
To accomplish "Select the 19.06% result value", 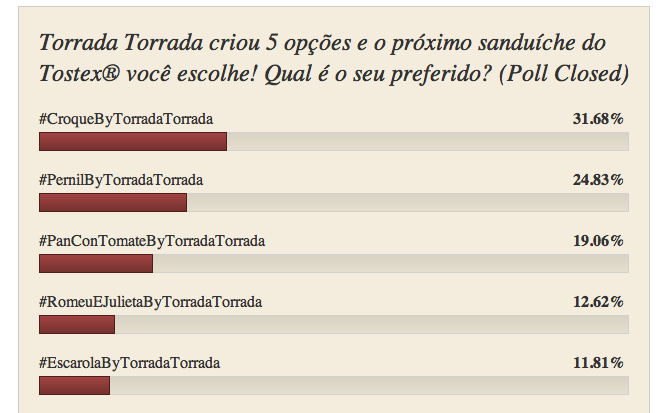I will tap(598, 241).
